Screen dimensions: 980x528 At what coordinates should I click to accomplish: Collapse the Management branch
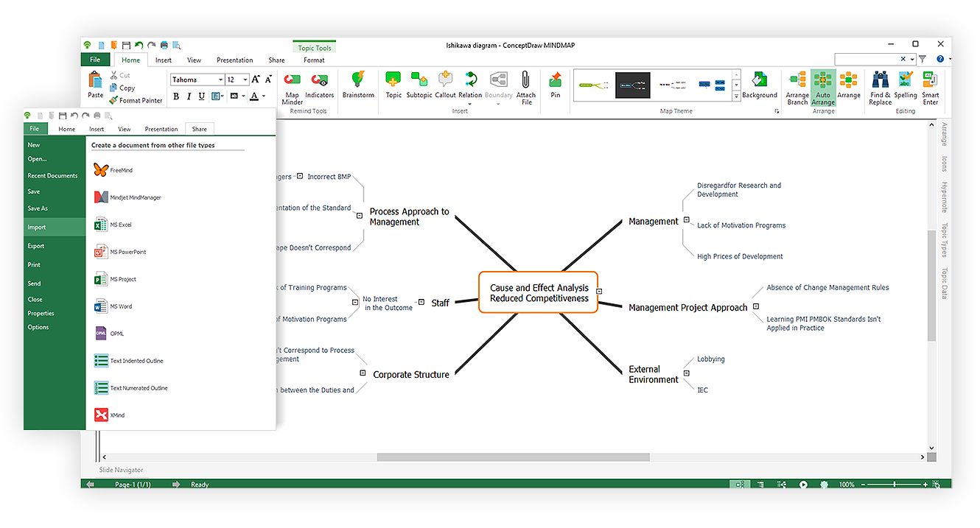click(x=687, y=219)
